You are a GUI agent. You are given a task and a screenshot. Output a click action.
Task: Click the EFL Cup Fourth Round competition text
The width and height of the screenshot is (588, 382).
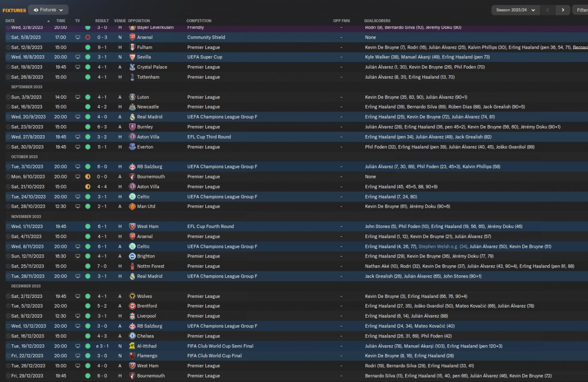210,227
